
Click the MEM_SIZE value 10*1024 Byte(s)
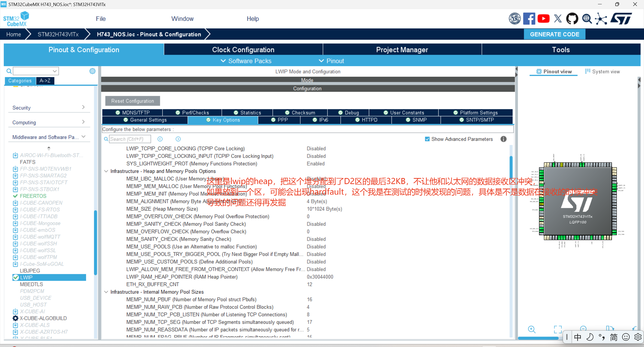tap(324, 209)
